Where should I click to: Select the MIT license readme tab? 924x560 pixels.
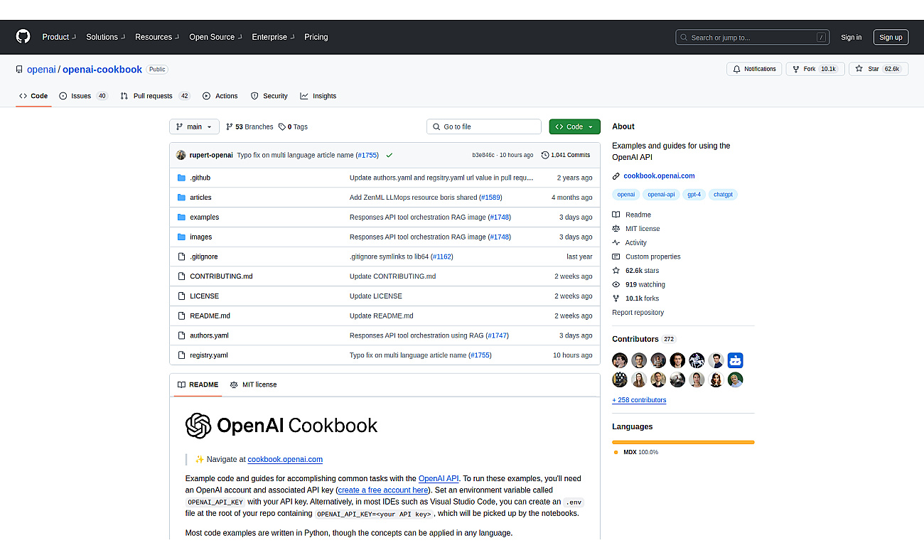point(254,385)
